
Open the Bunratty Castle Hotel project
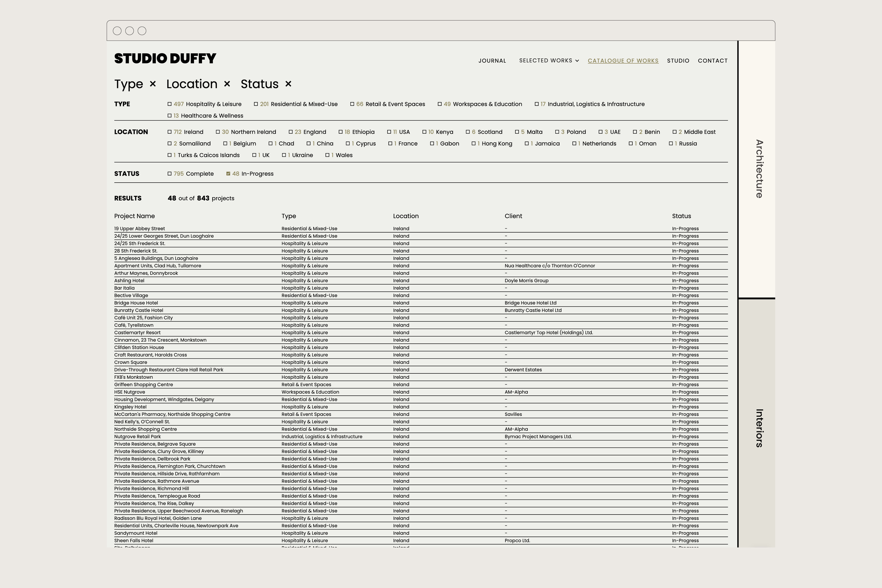(x=421, y=310)
